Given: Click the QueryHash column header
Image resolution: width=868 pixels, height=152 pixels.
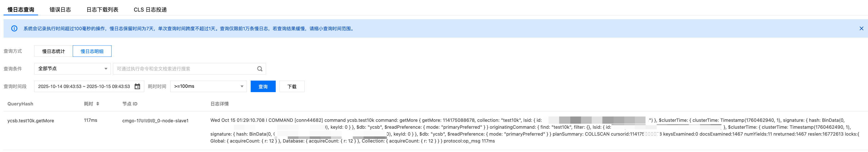Looking at the screenshot, I should [x=20, y=104].
